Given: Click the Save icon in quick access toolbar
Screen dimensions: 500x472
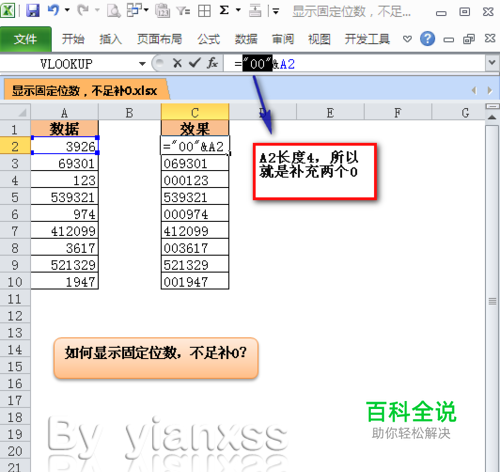Looking at the screenshot, I should click(x=33, y=11).
